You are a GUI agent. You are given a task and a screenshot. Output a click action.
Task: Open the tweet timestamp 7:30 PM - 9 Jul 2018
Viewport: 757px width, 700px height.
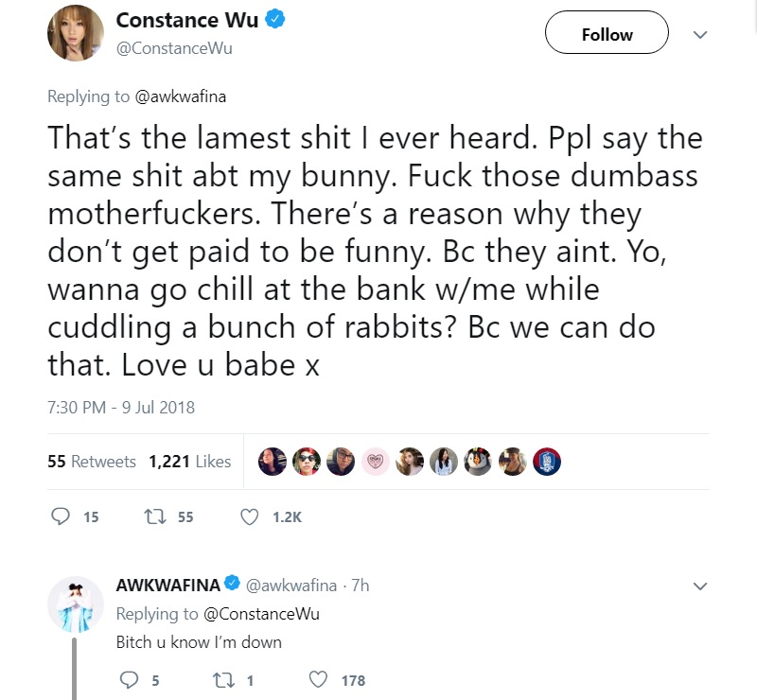tap(121, 408)
